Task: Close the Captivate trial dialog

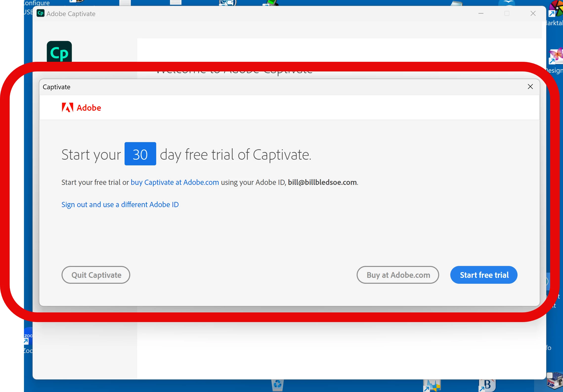Action: 530,87
